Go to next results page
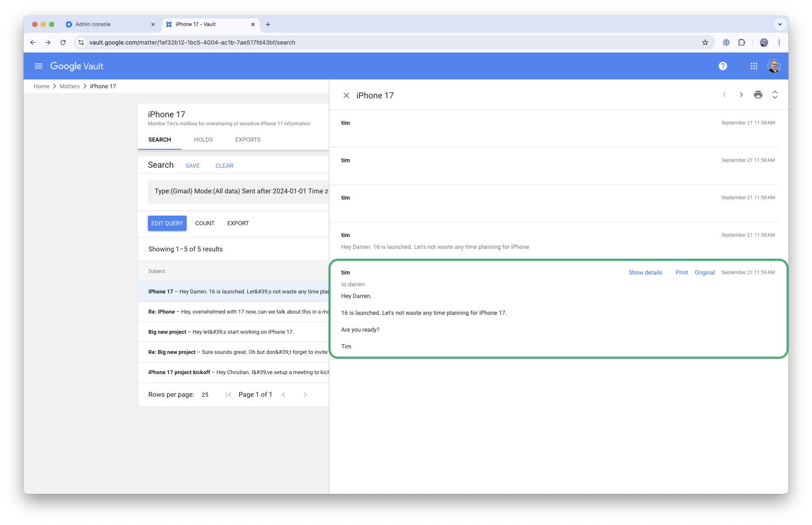Image resolution: width=812 pixels, height=525 pixels. [x=306, y=395]
